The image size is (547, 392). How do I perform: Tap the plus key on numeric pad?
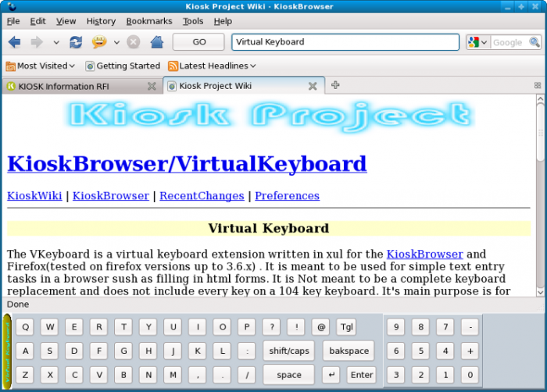click(x=470, y=351)
